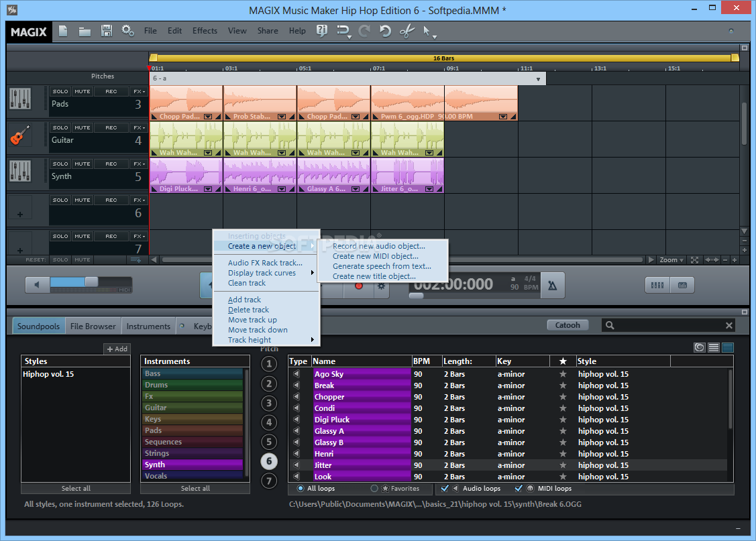Open object menu of Chopp Pad first clip
The width and height of the screenshot is (756, 541).
click(208, 117)
